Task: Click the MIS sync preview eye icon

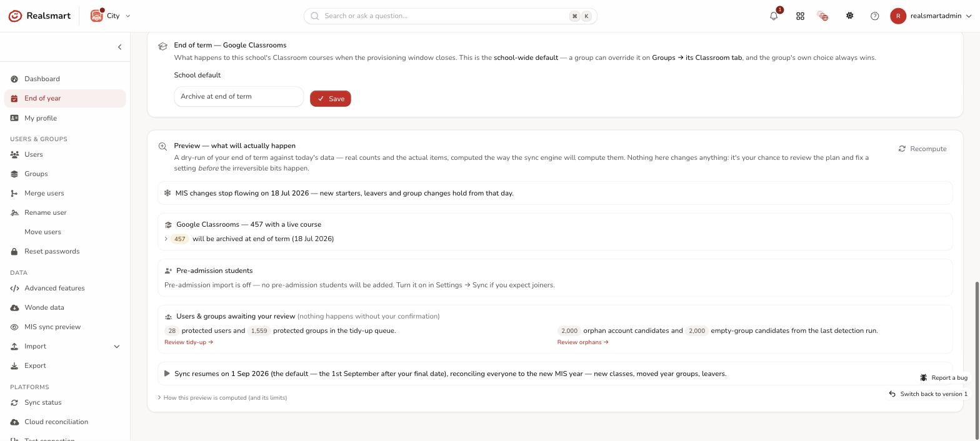Action: (x=14, y=327)
